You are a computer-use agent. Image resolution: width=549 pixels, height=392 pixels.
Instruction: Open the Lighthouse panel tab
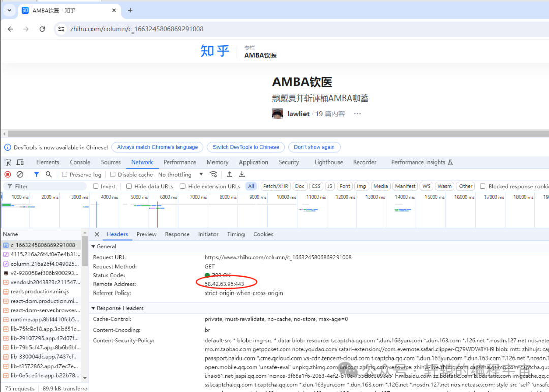(328, 162)
